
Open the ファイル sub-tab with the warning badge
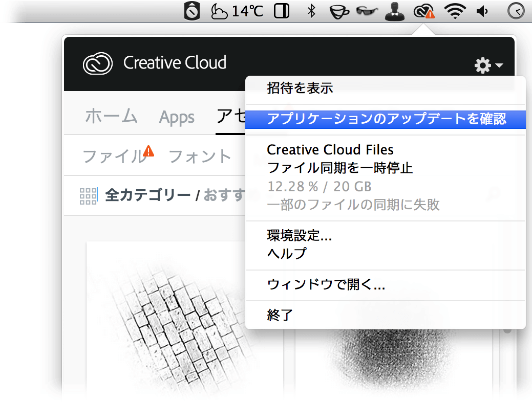[x=118, y=155]
